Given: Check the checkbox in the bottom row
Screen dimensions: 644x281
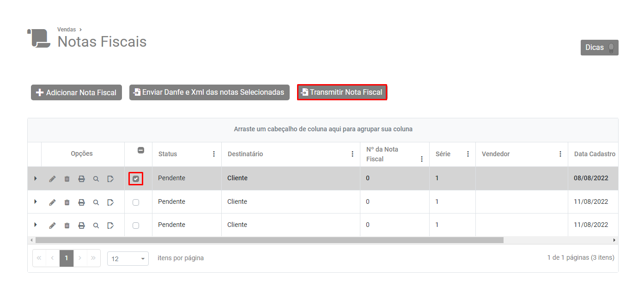Looking at the screenshot, I should pyautogui.click(x=136, y=226).
